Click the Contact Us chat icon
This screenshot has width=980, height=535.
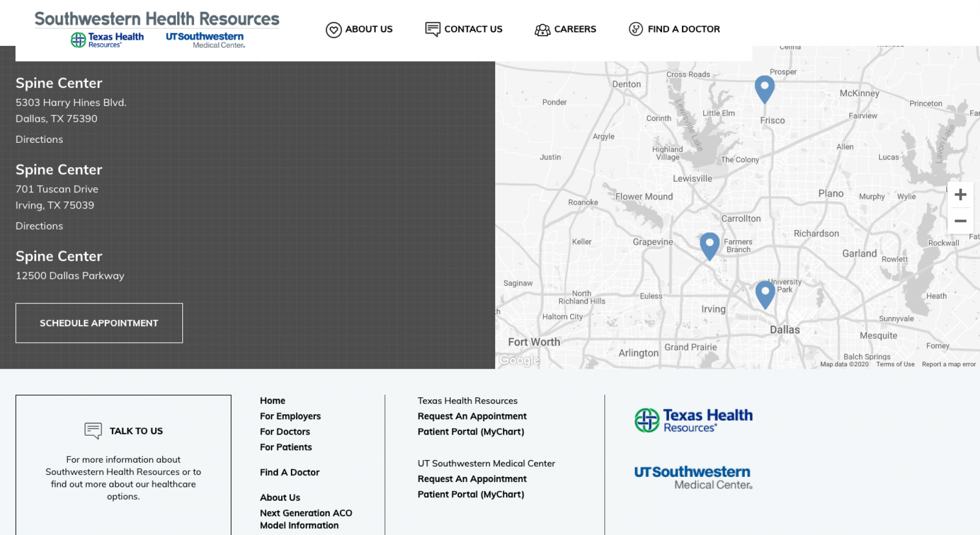coord(432,29)
